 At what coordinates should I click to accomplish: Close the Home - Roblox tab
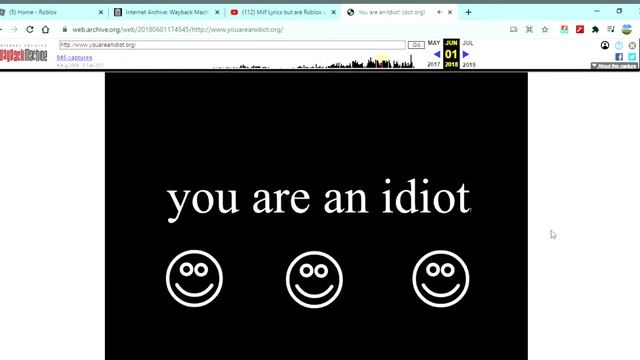[x=101, y=12]
